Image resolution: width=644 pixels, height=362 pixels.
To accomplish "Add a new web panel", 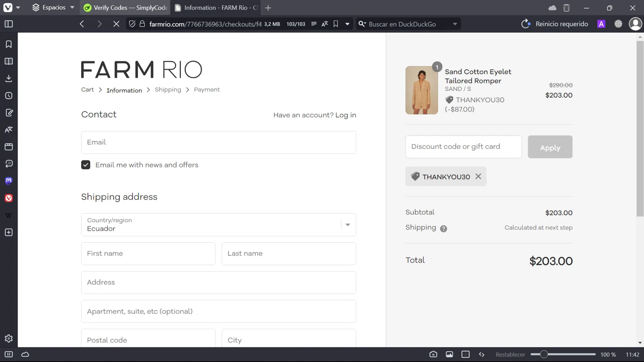I will pyautogui.click(x=9, y=232).
